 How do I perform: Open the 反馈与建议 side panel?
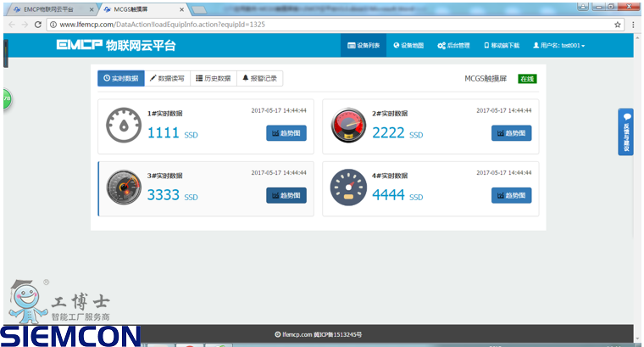625,132
